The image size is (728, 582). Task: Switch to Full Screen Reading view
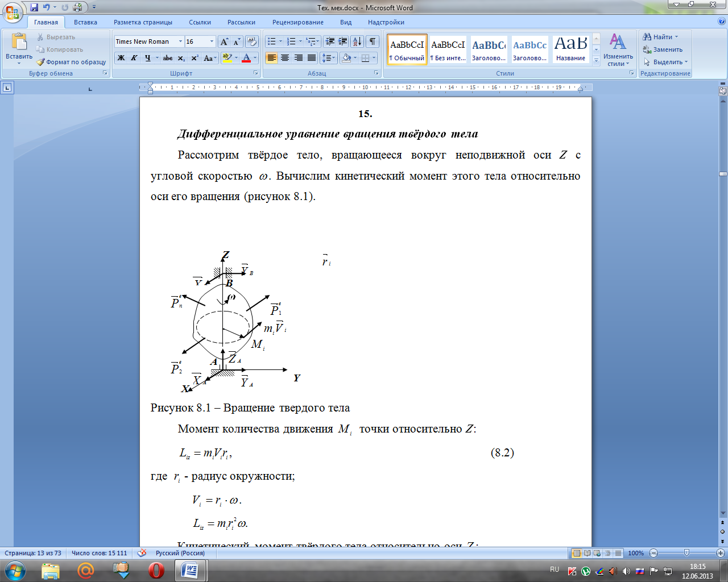[587, 553]
